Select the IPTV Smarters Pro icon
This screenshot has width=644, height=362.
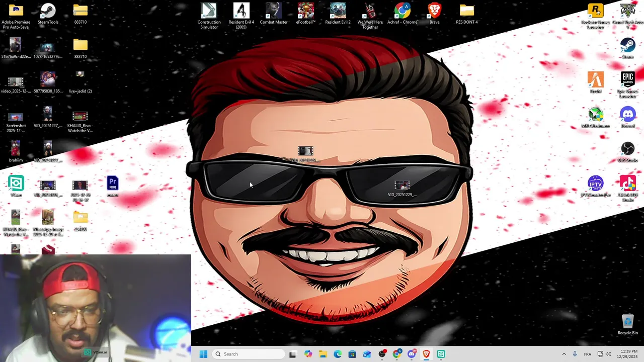595,187
